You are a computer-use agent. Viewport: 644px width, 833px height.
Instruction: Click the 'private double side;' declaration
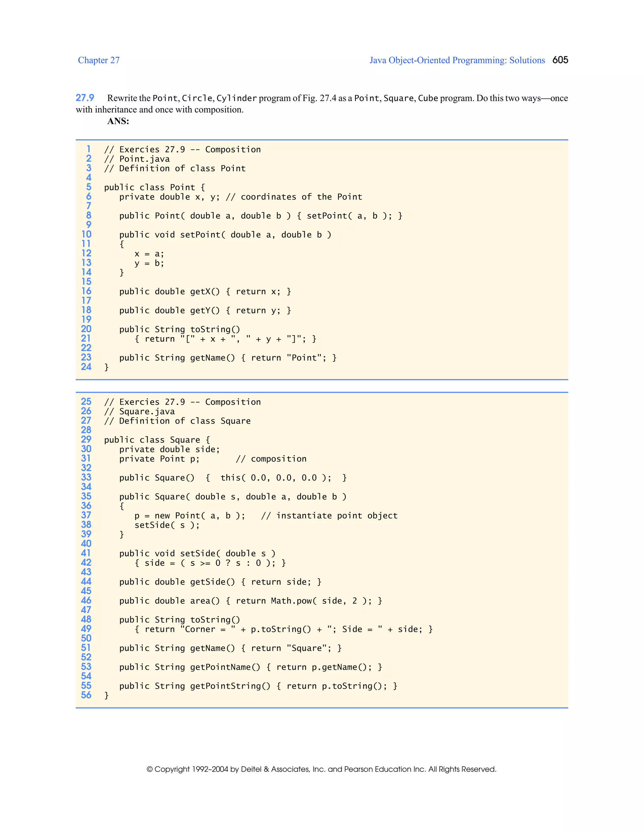tap(170, 449)
